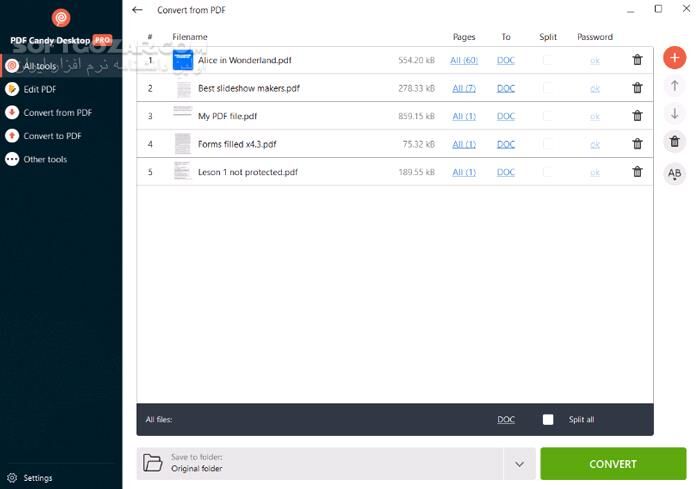Viewport: 700px width, 489px height.
Task: Clear all files using sidebar trash icon
Action: (x=675, y=142)
